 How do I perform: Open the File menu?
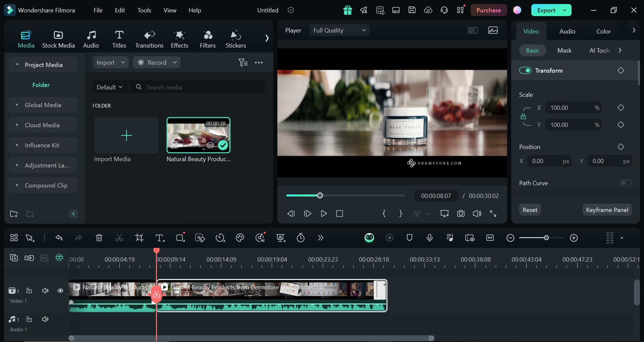(98, 10)
